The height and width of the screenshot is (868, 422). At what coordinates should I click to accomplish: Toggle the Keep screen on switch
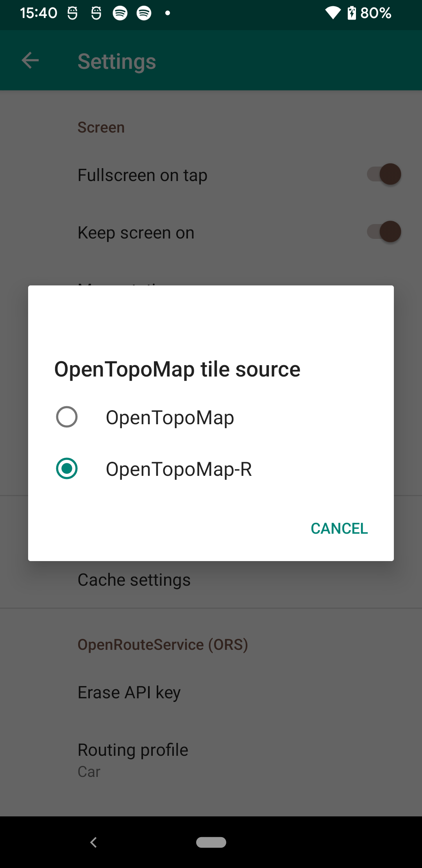point(384,232)
